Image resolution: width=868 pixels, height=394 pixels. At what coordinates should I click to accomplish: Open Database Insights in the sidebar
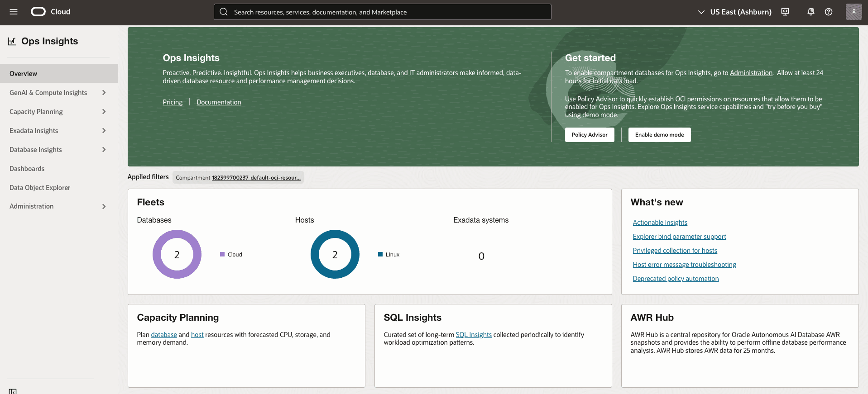coord(36,150)
